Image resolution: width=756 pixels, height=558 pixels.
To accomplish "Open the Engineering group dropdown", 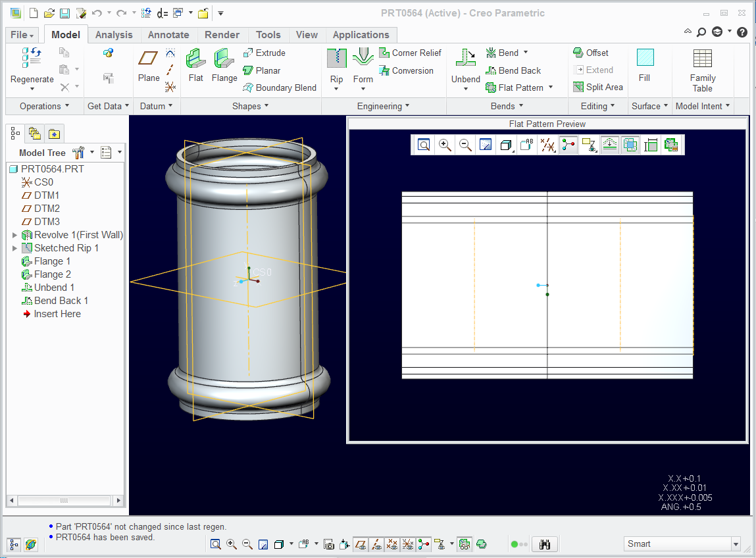I will coord(384,106).
